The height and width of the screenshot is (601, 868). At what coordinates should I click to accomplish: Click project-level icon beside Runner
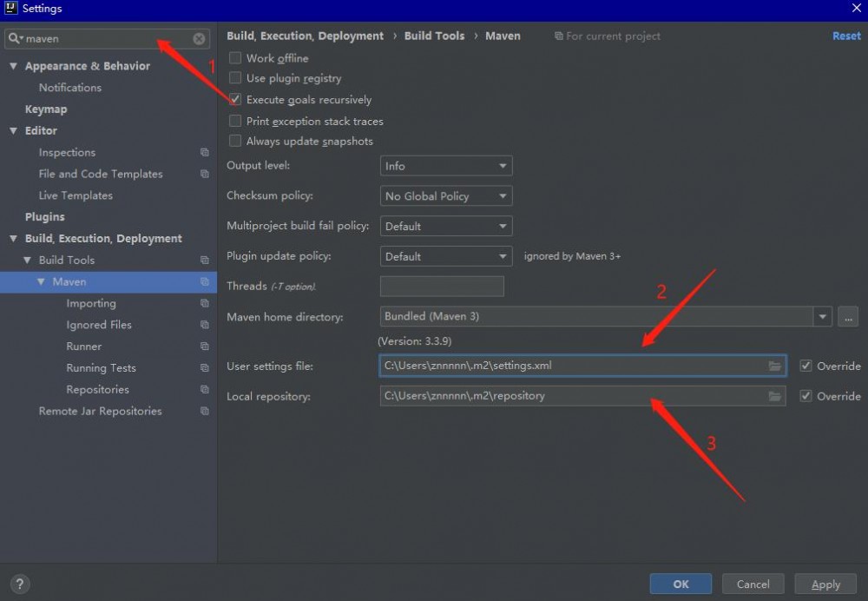(204, 347)
